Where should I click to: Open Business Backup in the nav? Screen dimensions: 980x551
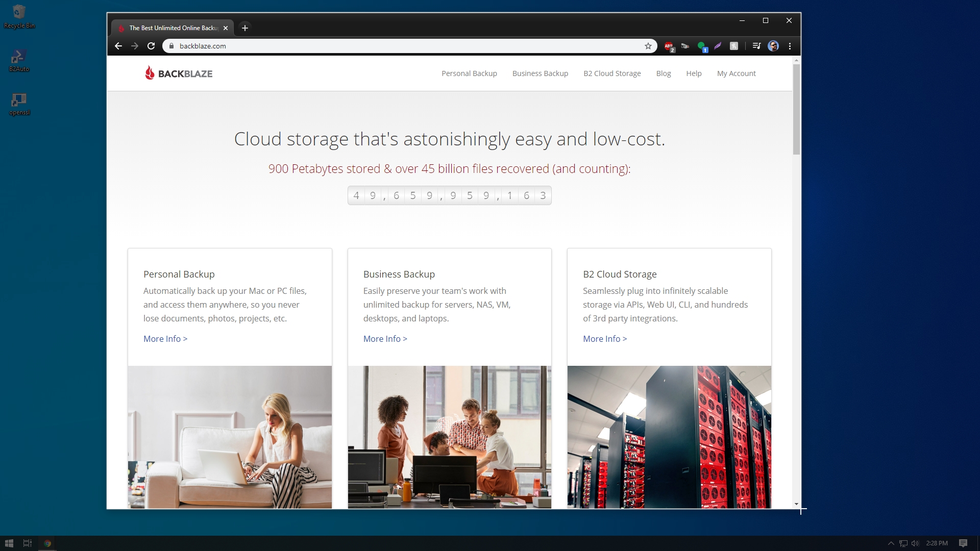tap(540, 73)
